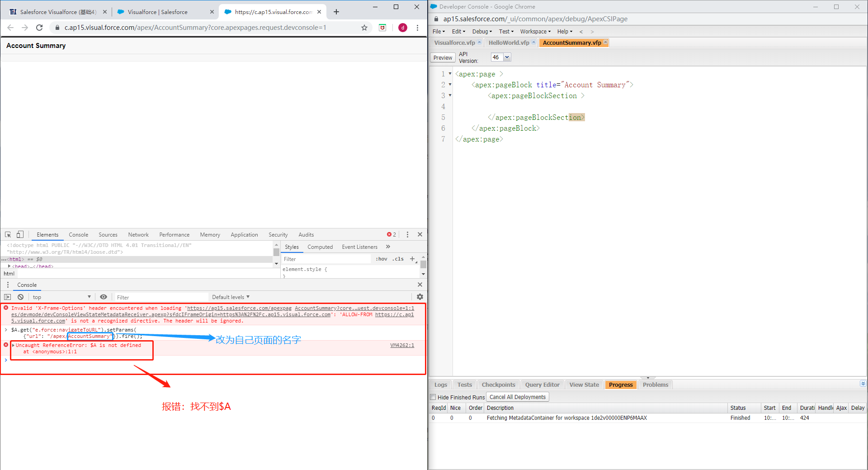Viewport: 868px width, 470px height.
Task: Click the Styles Filter input field
Action: point(326,259)
